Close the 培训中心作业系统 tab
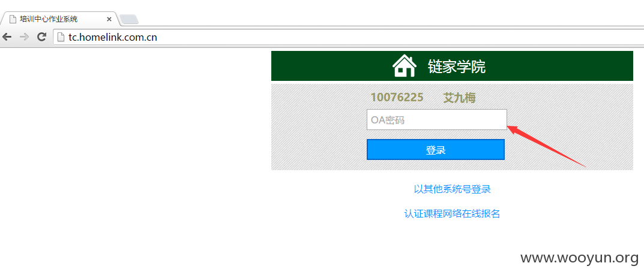The width and height of the screenshot is (644, 275). 109,19
